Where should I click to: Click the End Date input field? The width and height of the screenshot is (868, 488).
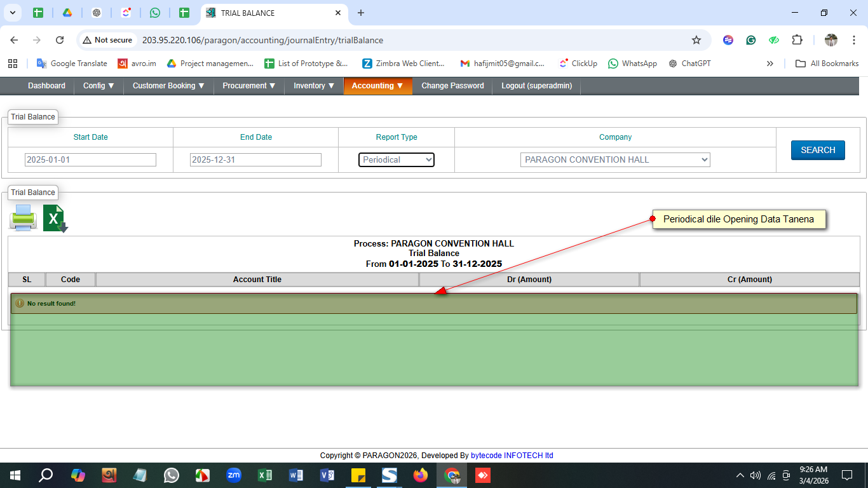pos(255,159)
